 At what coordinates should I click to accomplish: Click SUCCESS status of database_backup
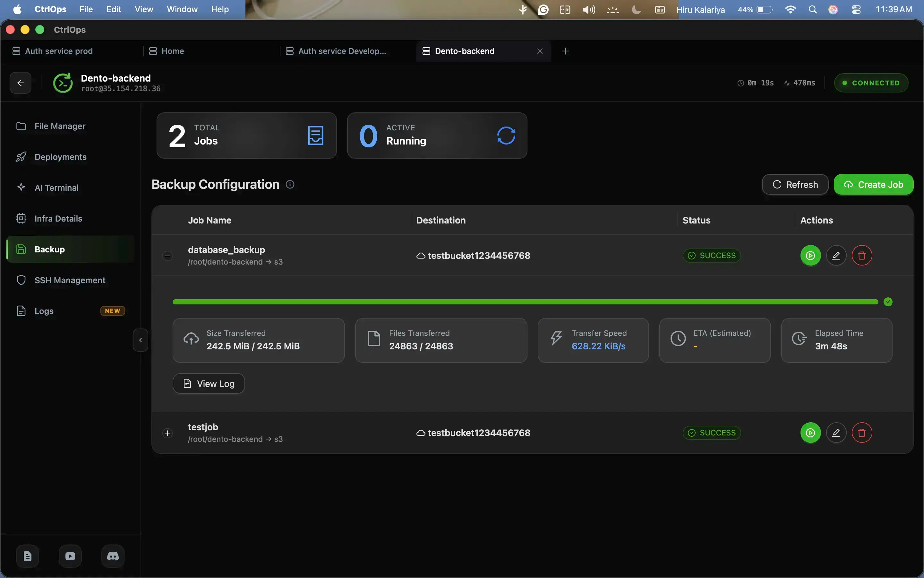click(711, 255)
